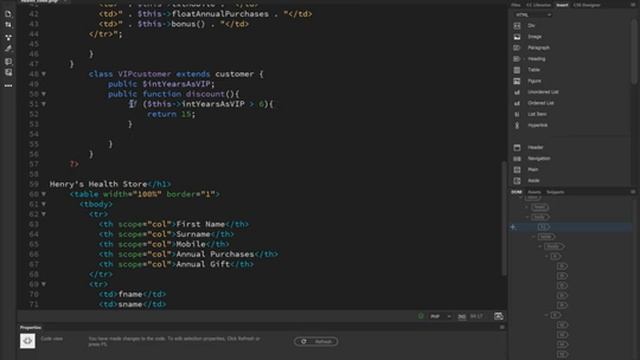
Task: Switch to the CC Libraries tab
Action: pos(538,5)
